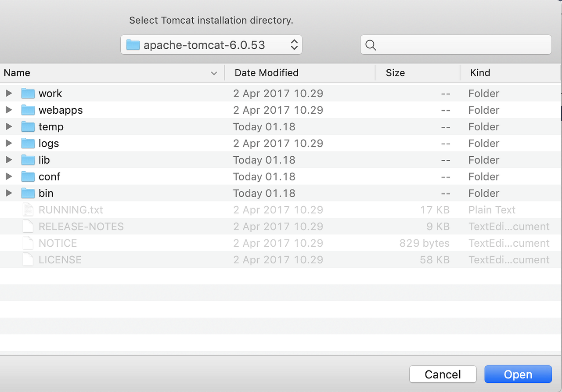Click the Cancel button
Image resolution: width=562 pixels, height=392 pixels.
(443, 374)
